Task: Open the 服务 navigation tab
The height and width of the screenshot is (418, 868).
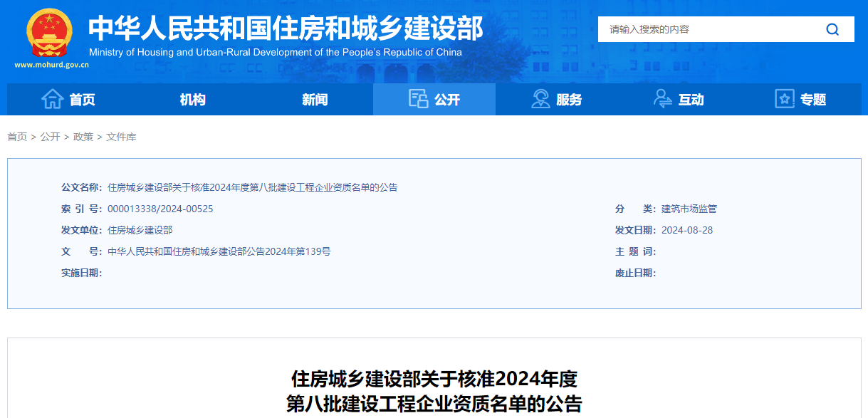Action: coord(557,99)
